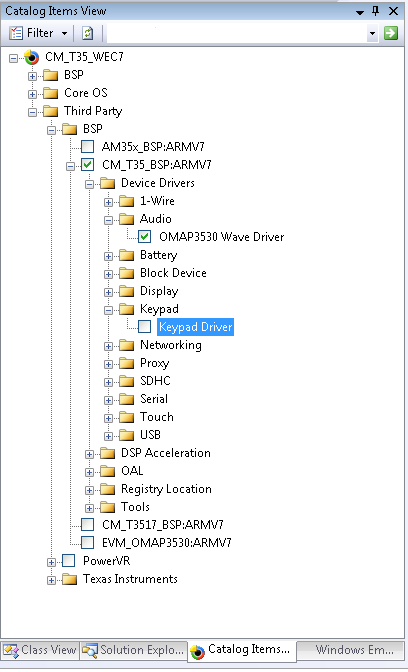
Task: Check the PowerVR checkbox
Action: pos(69,561)
